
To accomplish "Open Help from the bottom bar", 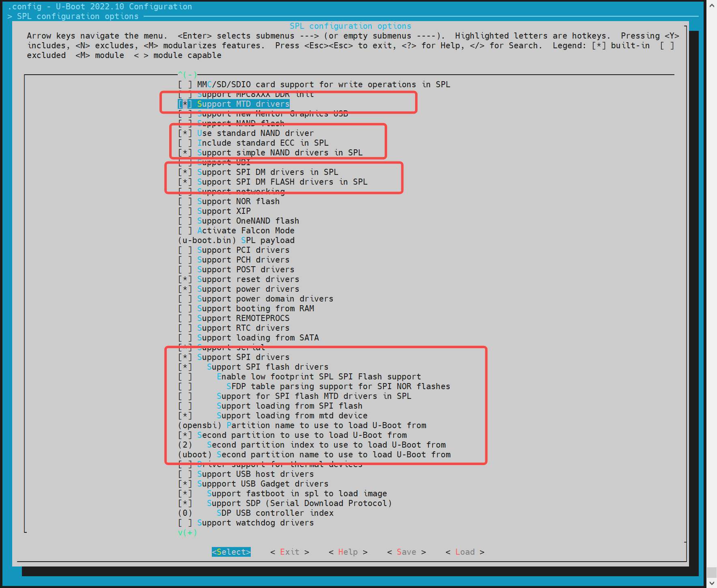I will [x=348, y=552].
